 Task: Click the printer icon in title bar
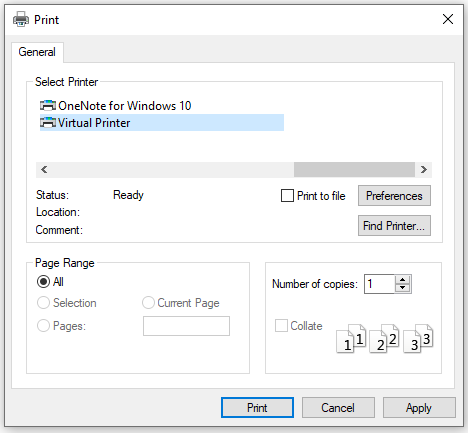(21, 19)
